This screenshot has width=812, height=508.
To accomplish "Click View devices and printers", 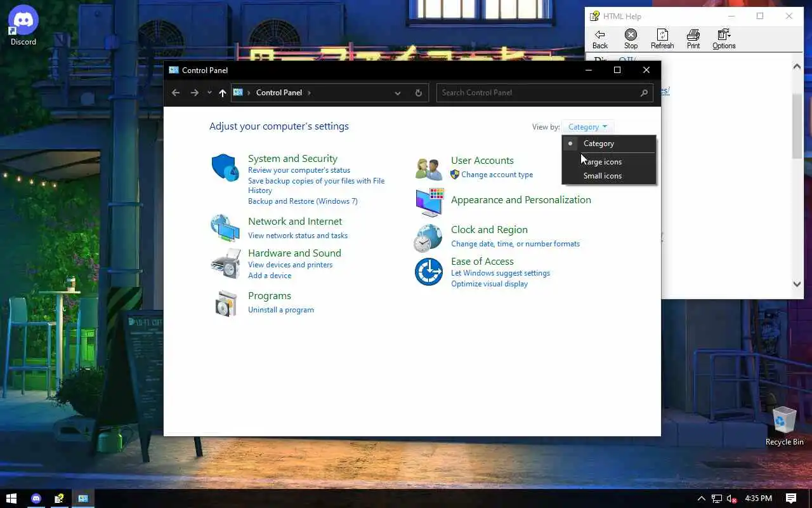I will click(x=290, y=265).
